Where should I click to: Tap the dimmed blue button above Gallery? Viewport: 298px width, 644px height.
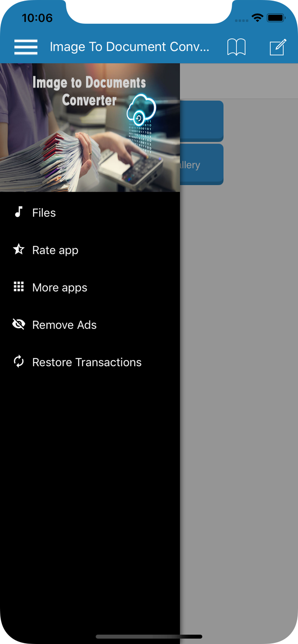click(202, 121)
